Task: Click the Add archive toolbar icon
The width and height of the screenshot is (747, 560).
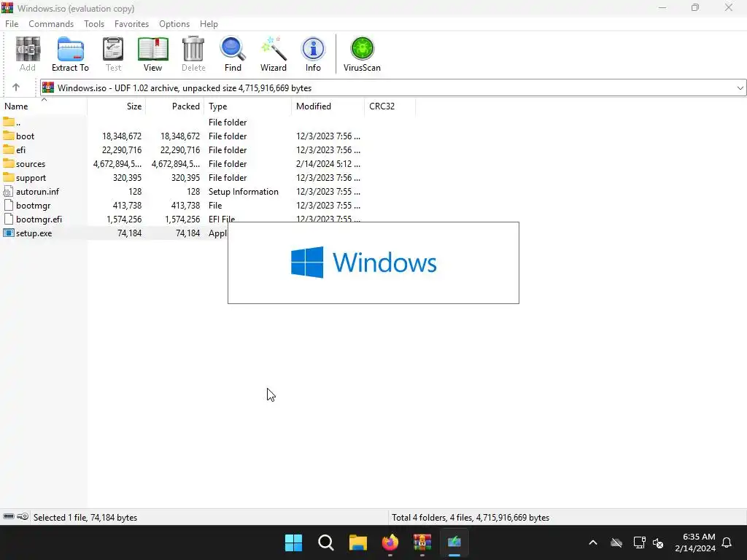Action: tap(28, 49)
